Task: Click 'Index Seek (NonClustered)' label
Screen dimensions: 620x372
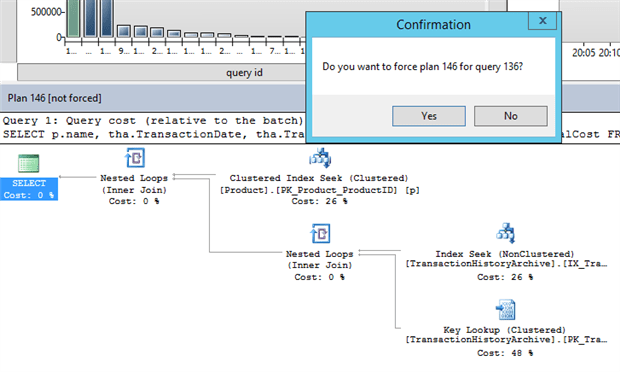Action: pyautogui.click(x=505, y=254)
